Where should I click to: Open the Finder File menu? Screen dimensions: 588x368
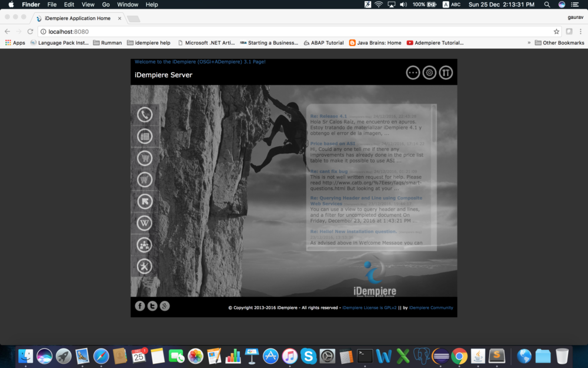[x=52, y=5]
